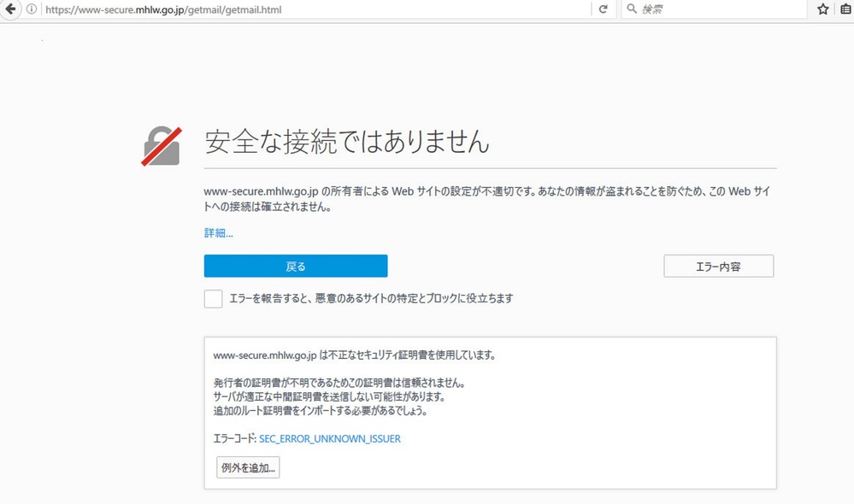The height and width of the screenshot is (504, 854).
Task: Click the 例外を追加... button
Action: click(x=248, y=467)
